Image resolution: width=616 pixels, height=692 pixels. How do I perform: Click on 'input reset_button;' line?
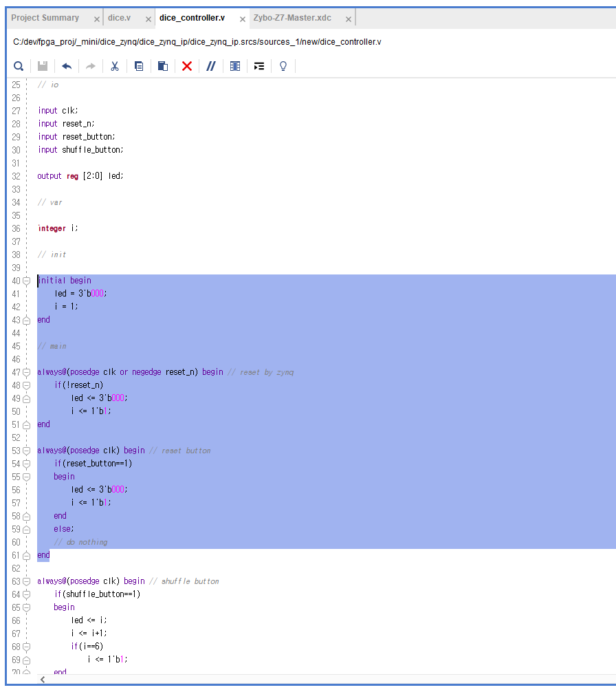point(76,137)
